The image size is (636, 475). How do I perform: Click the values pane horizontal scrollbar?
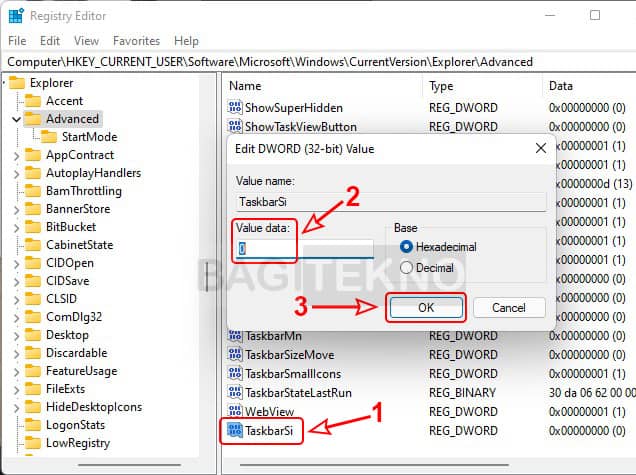point(374,465)
